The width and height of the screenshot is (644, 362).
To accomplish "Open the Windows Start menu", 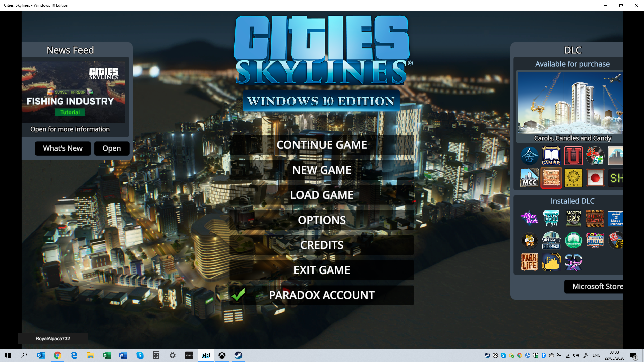I will [8, 355].
